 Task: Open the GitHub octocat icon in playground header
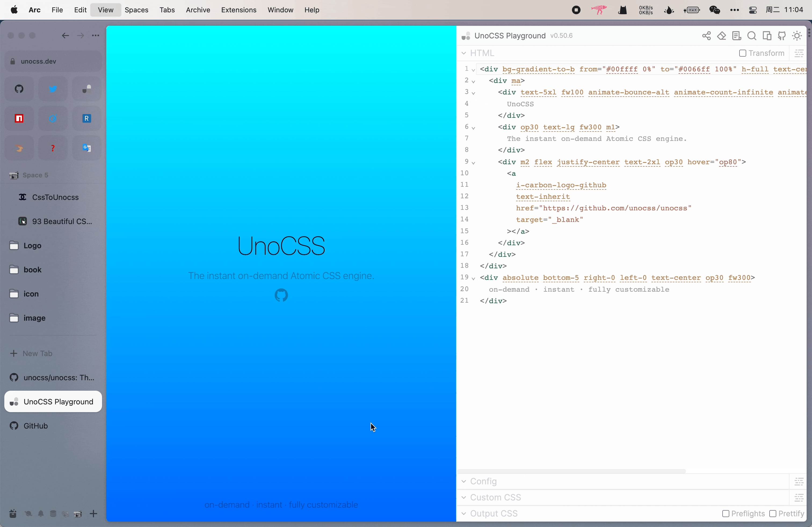tap(782, 36)
